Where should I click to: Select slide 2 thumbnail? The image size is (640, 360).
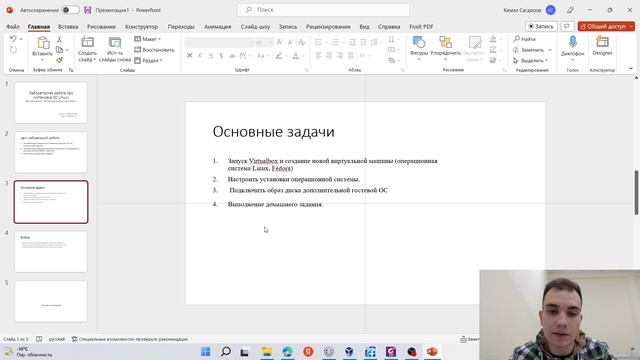pyautogui.click(x=51, y=152)
